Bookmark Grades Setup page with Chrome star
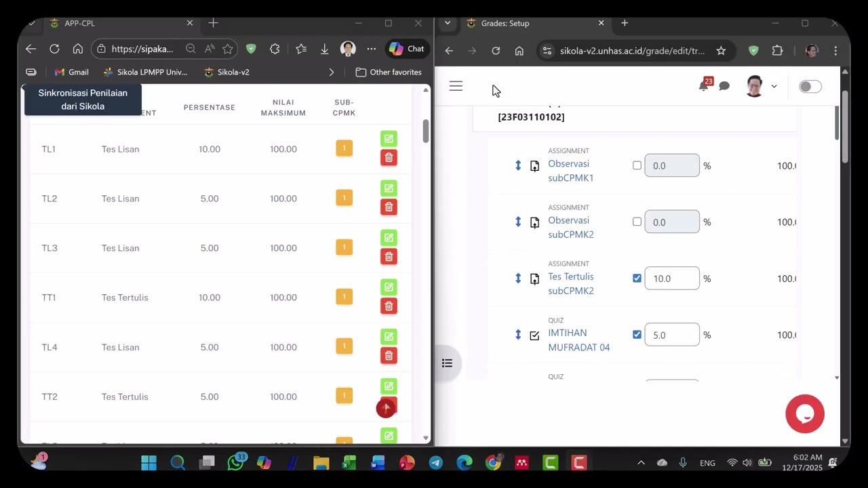Screen dimensions: 868x488 [x=721, y=51]
